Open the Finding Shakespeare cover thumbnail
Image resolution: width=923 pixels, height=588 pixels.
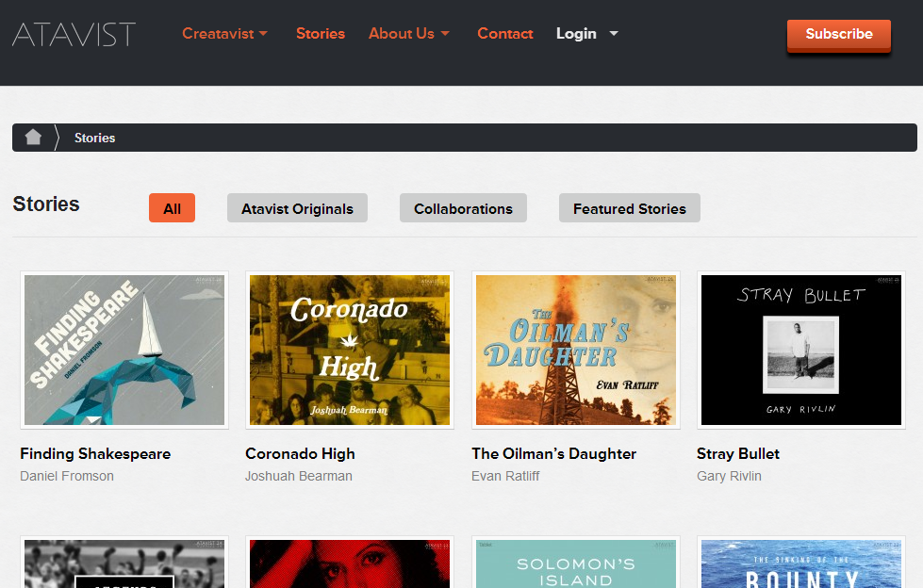click(x=124, y=351)
